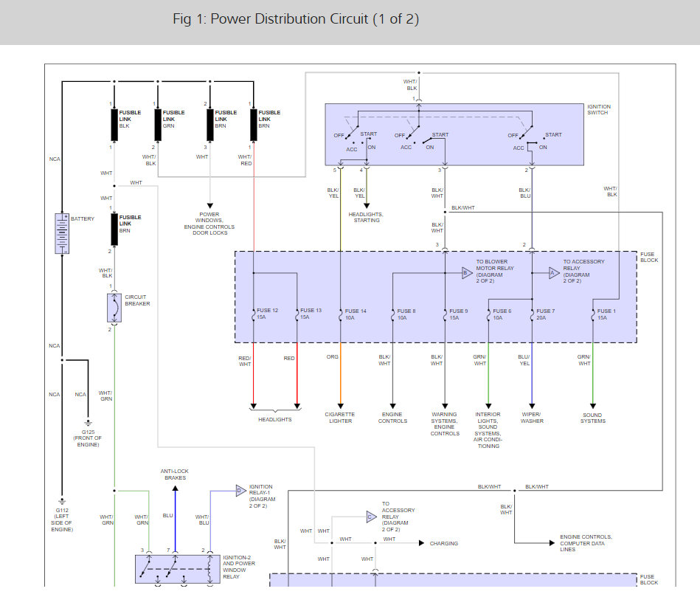This screenshot has height=597, width=700.
Task: Click connector triangle A to accessory relay
Action: tap(554, 273)
